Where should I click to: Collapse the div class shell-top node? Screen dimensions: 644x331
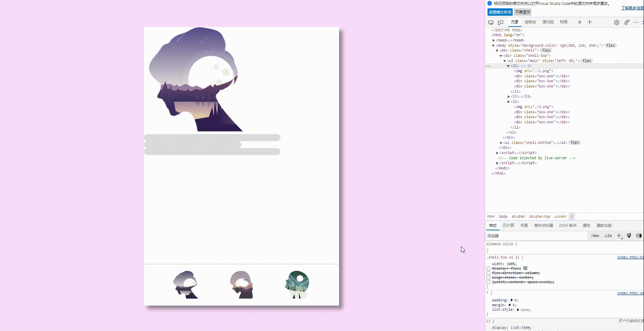[501, 56]
